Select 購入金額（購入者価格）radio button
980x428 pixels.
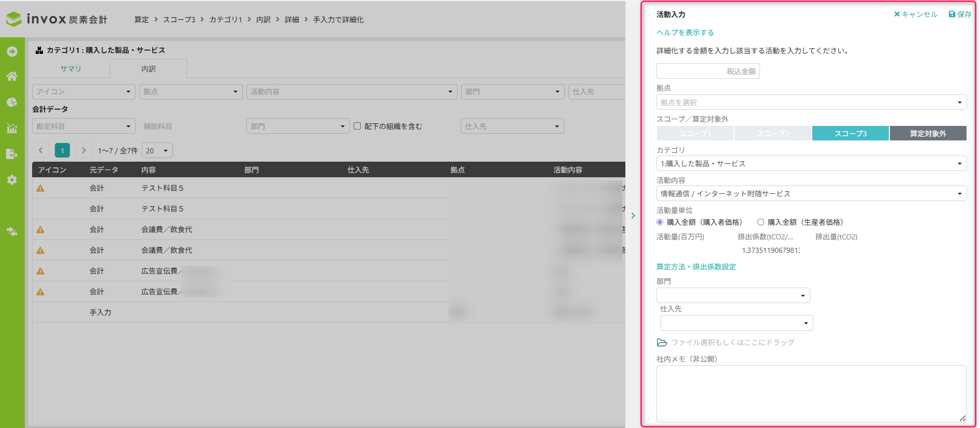click(x=660, y=222)
